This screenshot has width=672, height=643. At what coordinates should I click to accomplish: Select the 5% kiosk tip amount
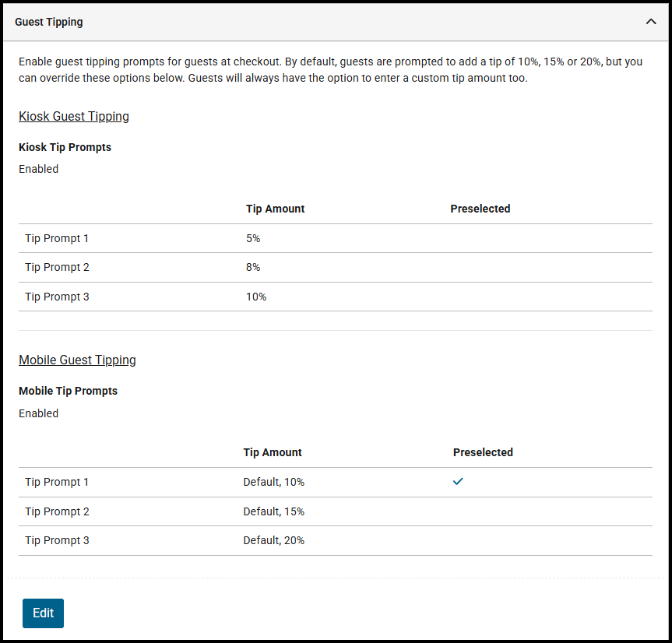[253, 238]
